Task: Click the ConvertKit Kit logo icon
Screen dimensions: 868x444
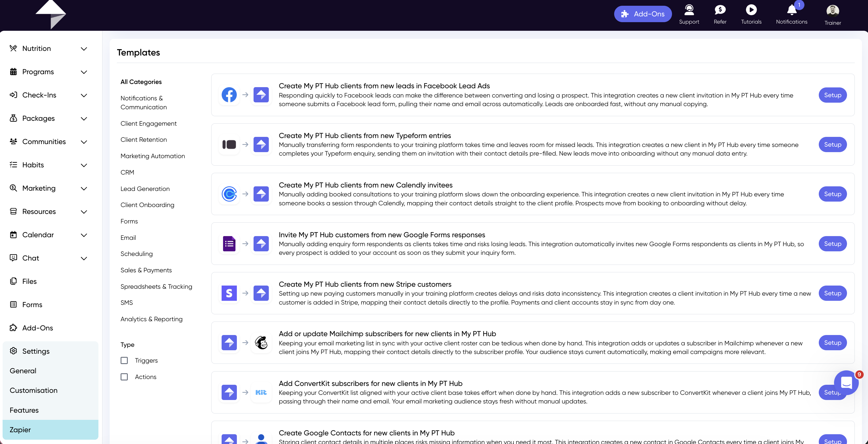Action: pos(261,392)
